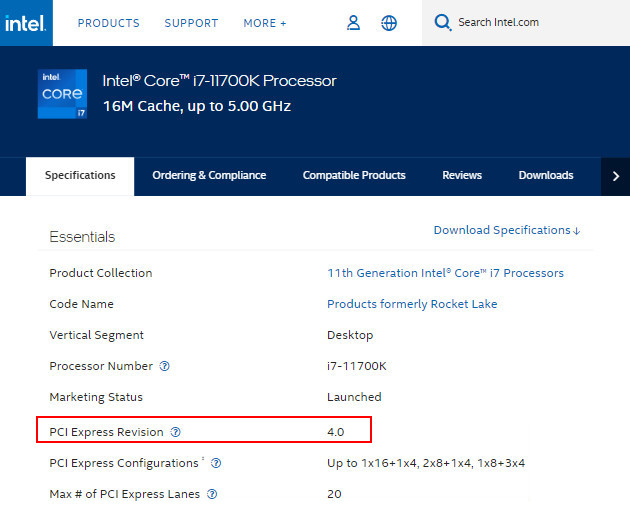Switch to Ordering & Compliance tab
The height and width of the screenshot is (512, 630).
[209, 176]
